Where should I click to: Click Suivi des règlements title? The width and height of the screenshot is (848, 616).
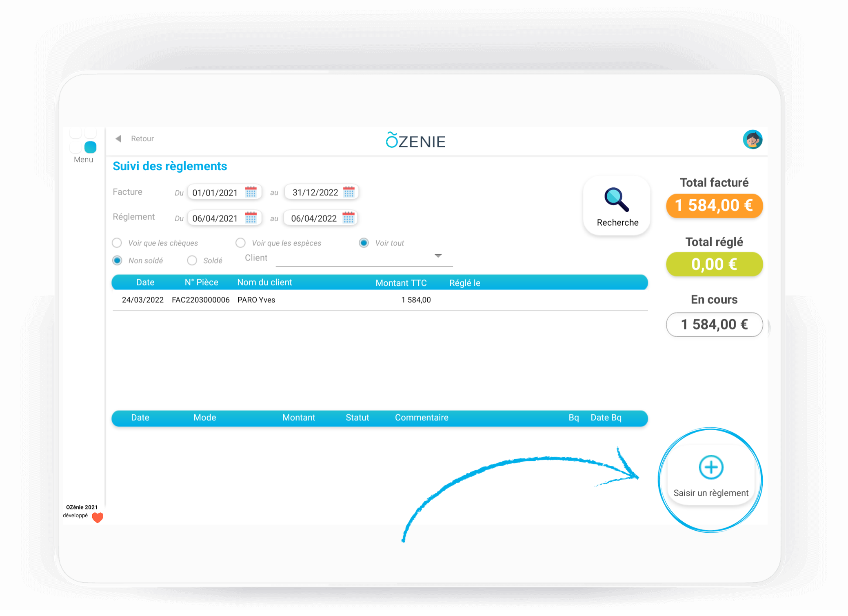170,166
